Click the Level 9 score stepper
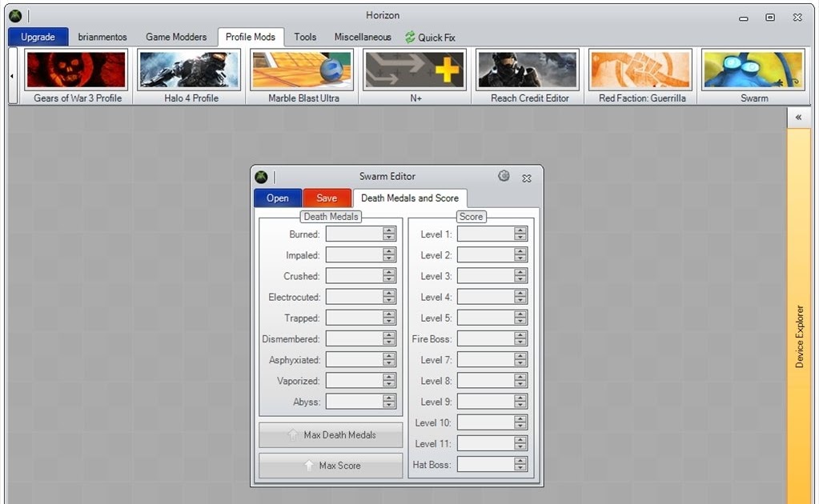 (520, 402)
